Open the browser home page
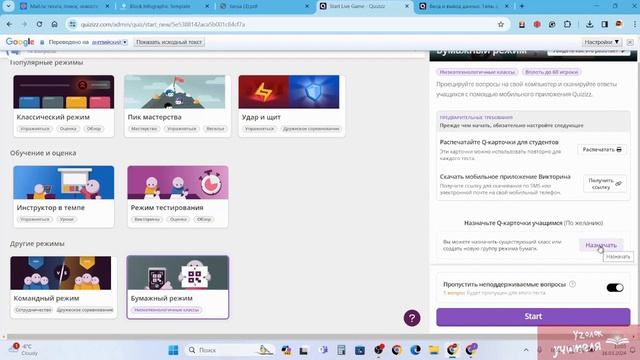This screenshot has height=360, width=640. 54,24
